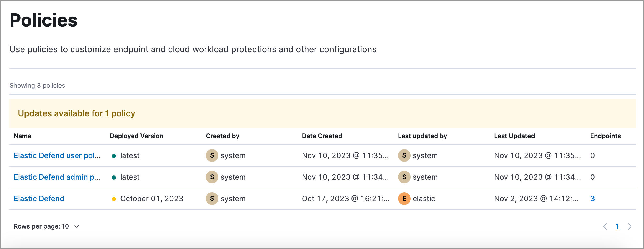Go to the previous page arrow
The height and width of the screenshot is (249, 644).
[x=605, y=226]
